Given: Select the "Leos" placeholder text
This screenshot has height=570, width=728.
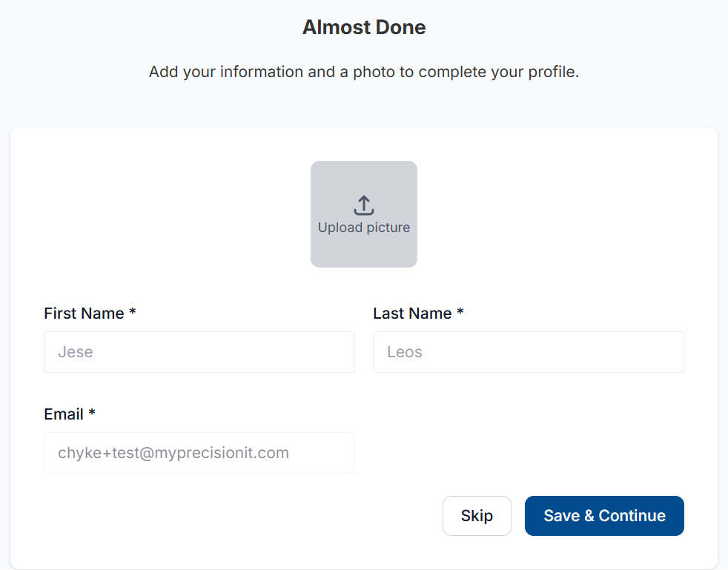Looking at the screenshot, I should click(405, 352).
